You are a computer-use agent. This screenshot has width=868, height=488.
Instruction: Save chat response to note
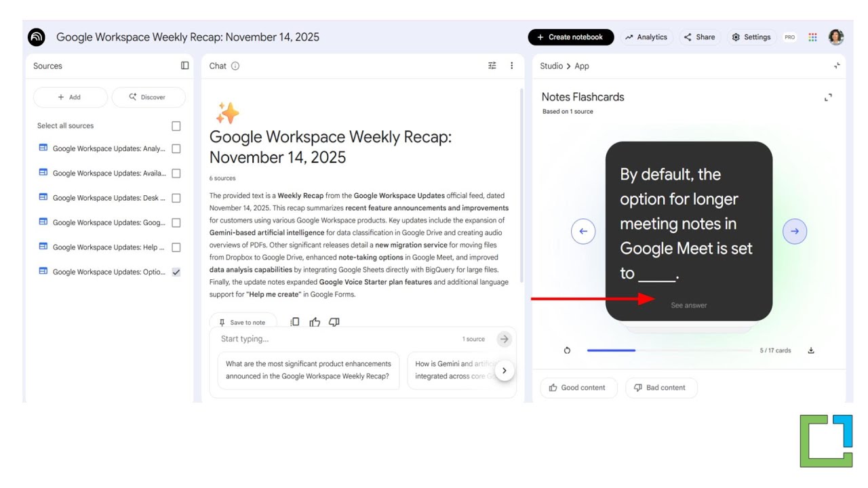(x=243, y=322)
